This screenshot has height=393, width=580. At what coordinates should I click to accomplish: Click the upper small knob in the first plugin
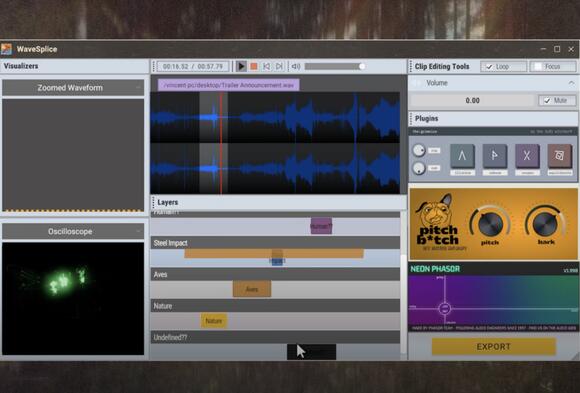click(x=419, y=150)
